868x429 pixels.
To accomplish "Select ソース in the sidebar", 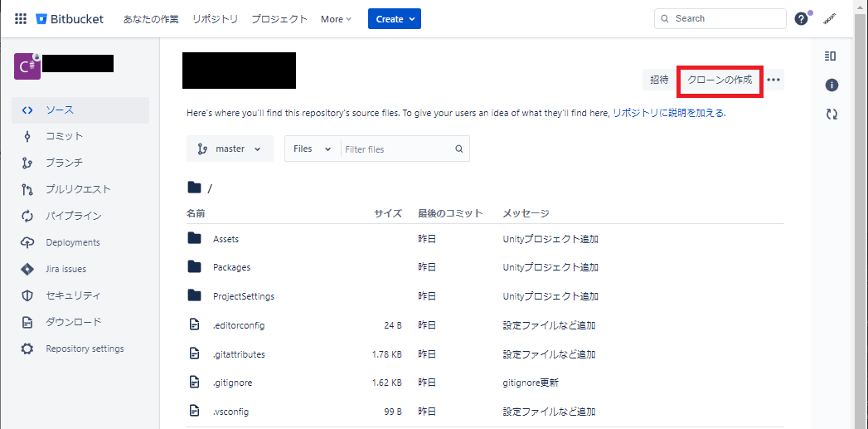I will [x=80, y=110].
